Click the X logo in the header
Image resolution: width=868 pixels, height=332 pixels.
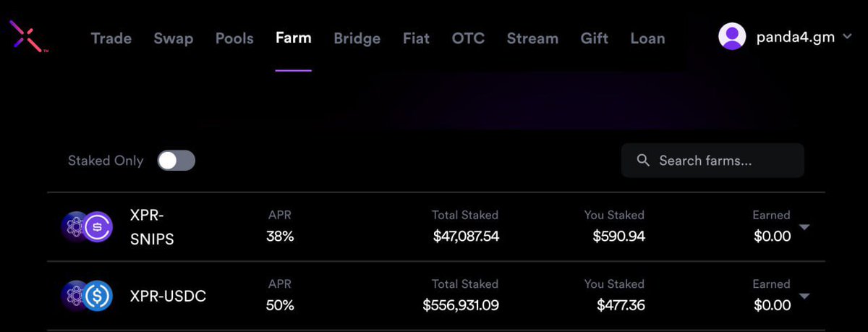(x=27, y=36)
